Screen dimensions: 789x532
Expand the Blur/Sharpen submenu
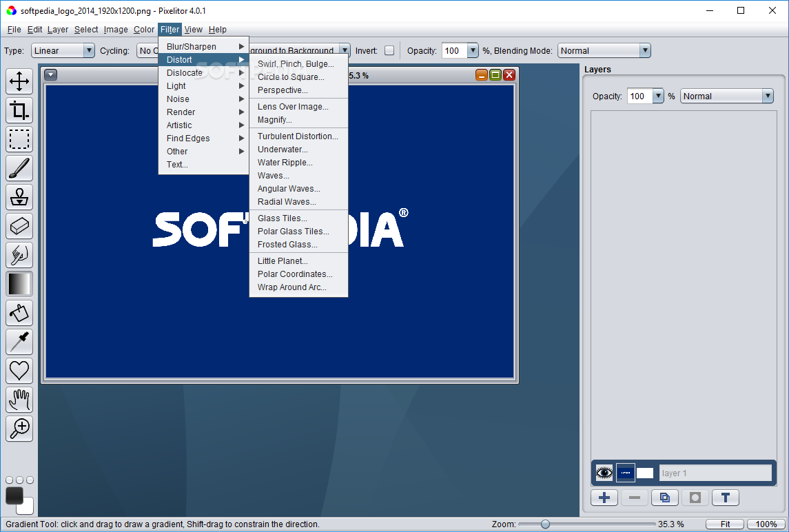pyautogui.click(x=204, y=46)
